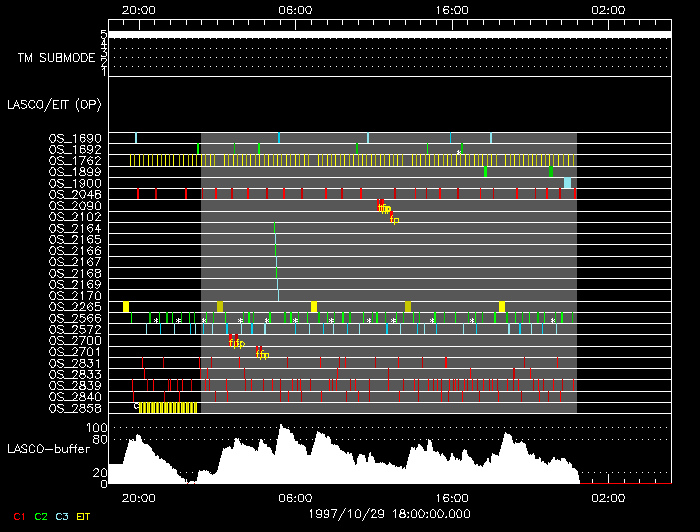This screenshot has width=700, height=532.
Task: Select the OS_2566 row label
Action: [75, 318]
